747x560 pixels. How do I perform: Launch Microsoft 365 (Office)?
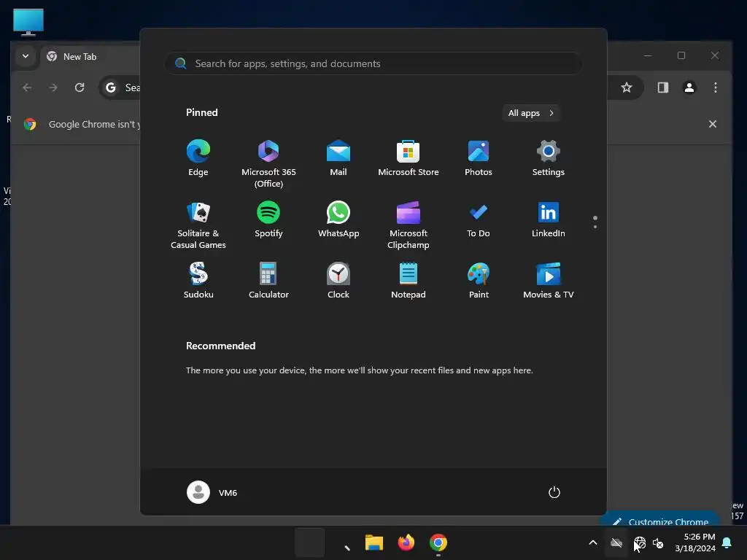pos(268,163)
